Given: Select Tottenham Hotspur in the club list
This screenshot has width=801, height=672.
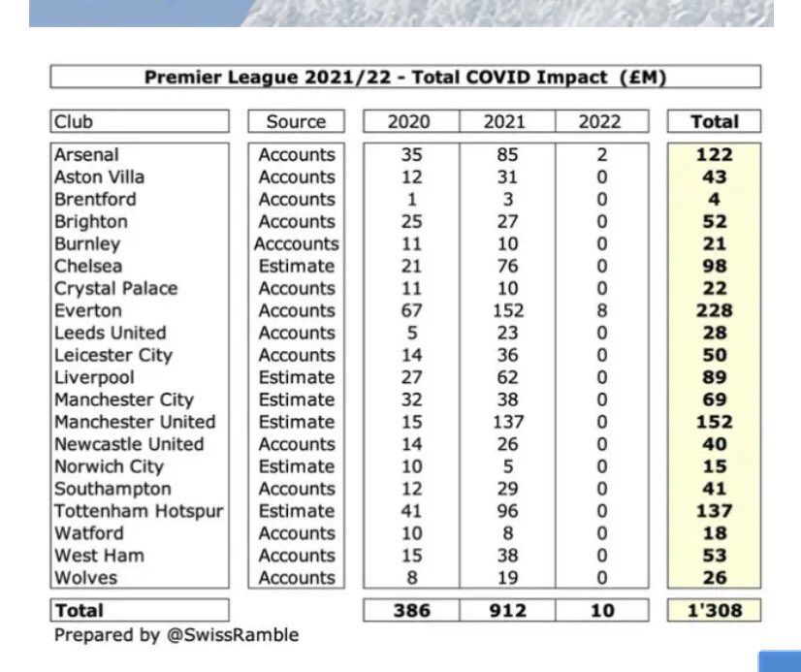Looking at the screenshot, I should (139, 511).
